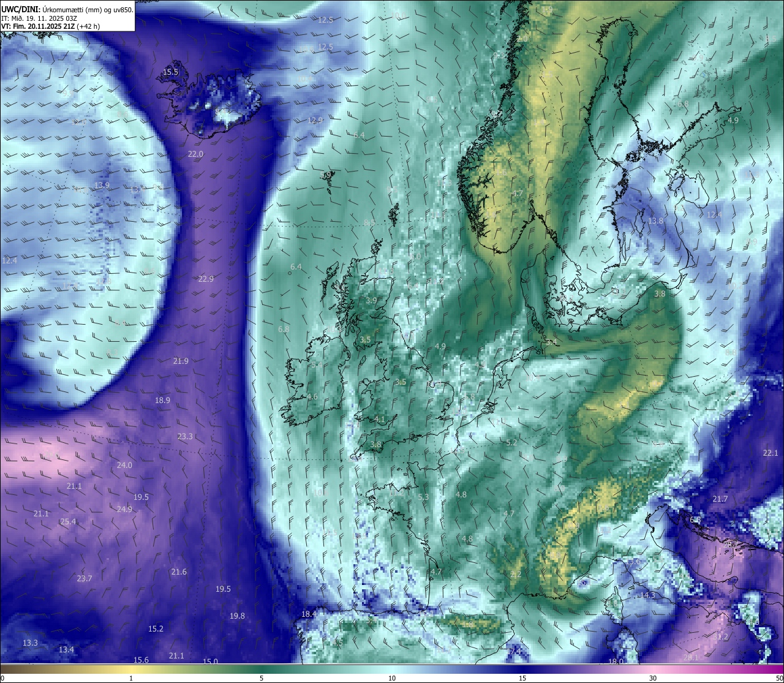Click the map value 22.9
The width and height of the screenshot is (784, 683).
click(206, 279)
